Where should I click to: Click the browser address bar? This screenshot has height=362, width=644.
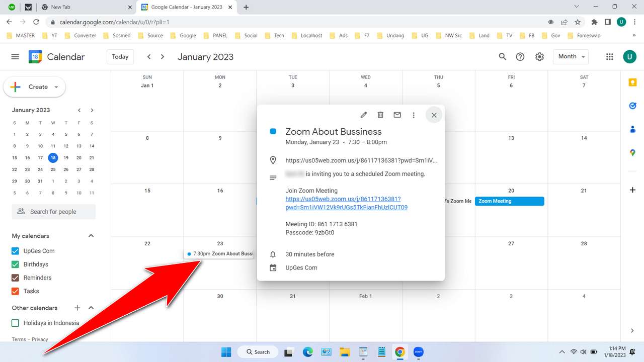[297, 22]
